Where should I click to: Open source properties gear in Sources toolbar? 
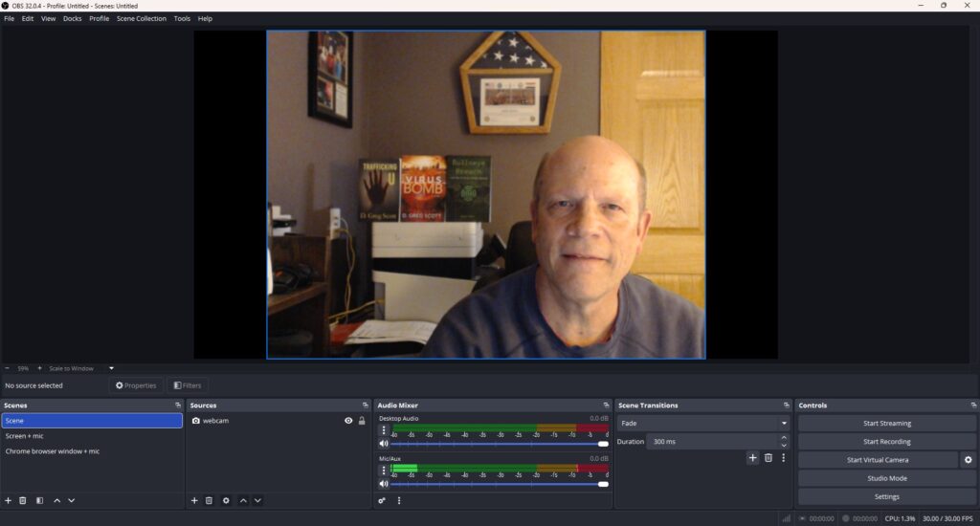click(226, 500)
